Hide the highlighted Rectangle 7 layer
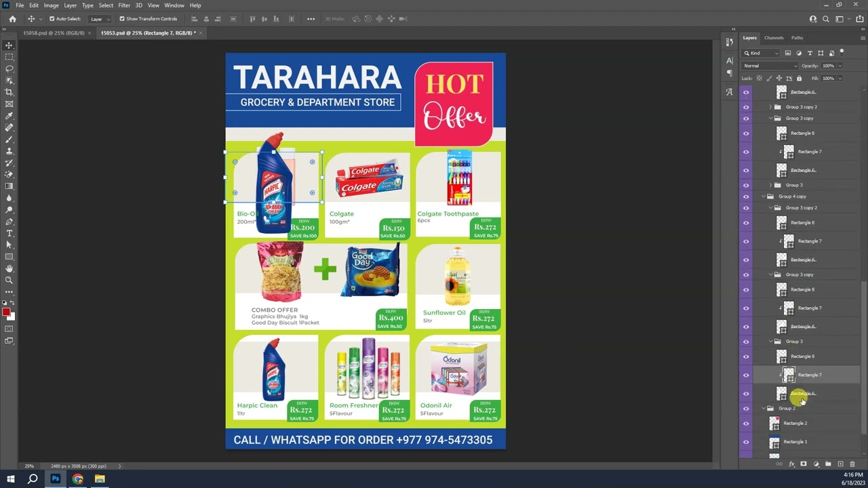 746,375
